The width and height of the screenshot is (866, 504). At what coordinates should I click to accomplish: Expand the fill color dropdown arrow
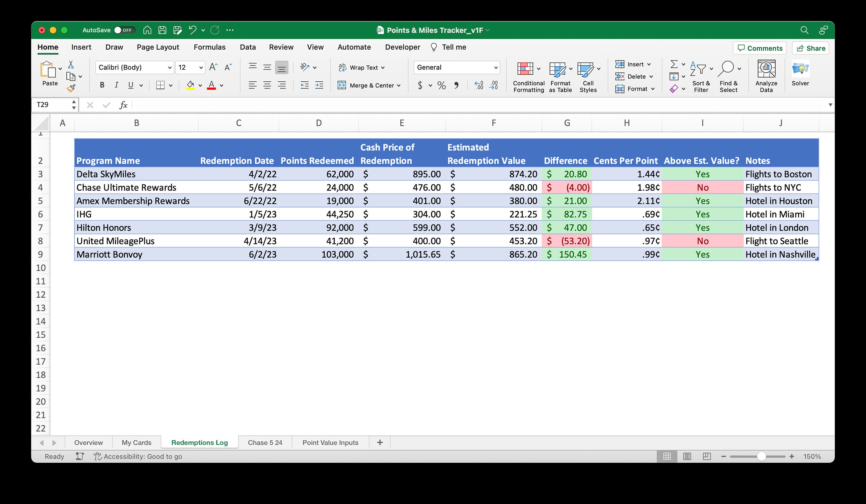pos(200,85)
